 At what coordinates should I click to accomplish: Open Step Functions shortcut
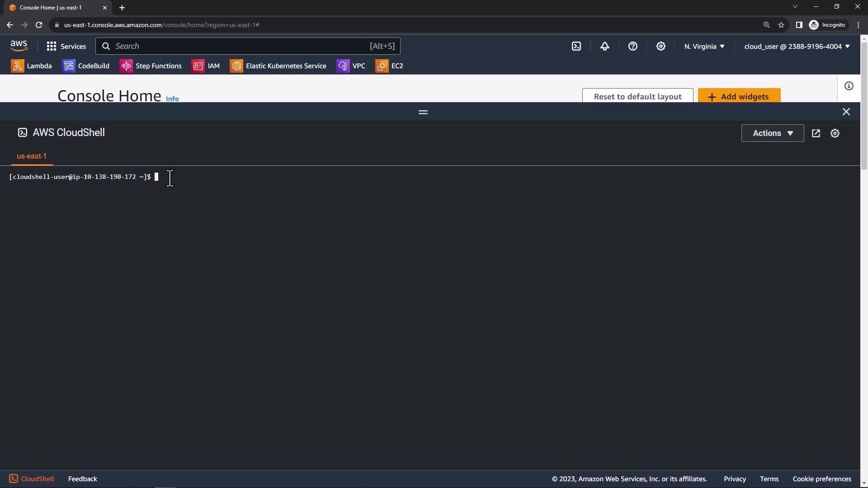pyautogui.click(x=151, y=66)
